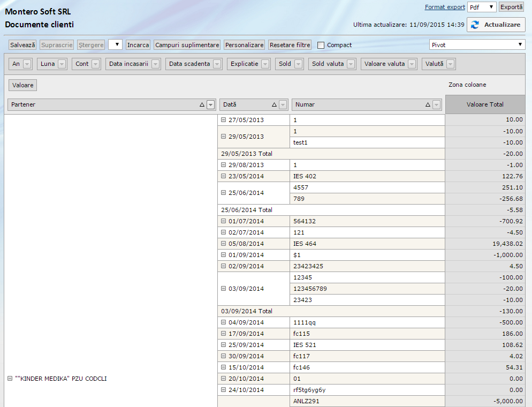
Task: Collapse the 27/05/2013 date row
Action: (x=224, y=120)
